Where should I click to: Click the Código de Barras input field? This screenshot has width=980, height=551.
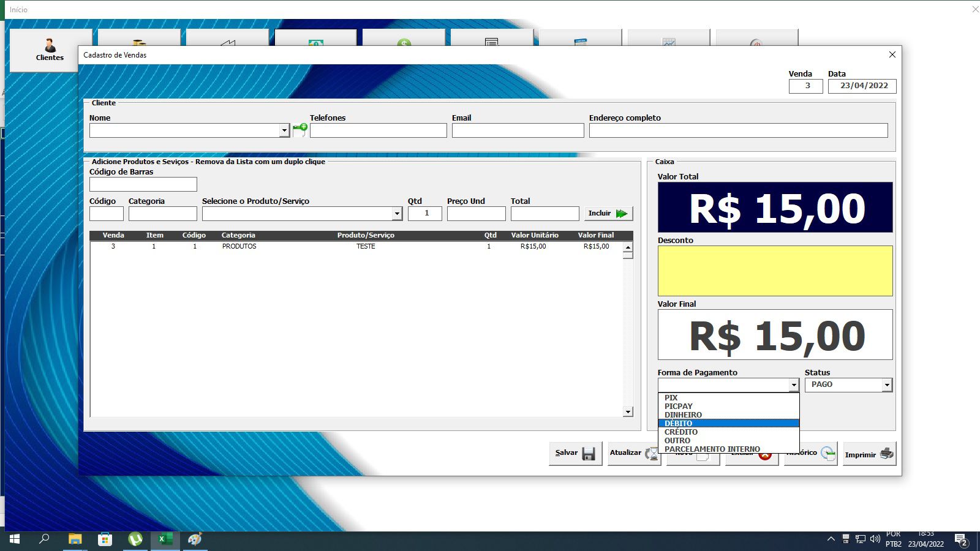[143, 184]
